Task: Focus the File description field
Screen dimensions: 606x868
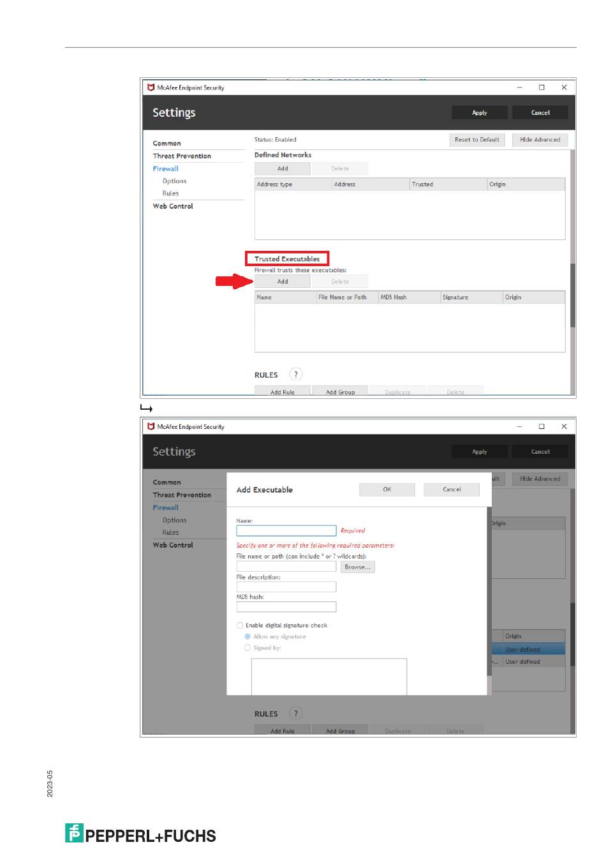Action: pos(286,587)
